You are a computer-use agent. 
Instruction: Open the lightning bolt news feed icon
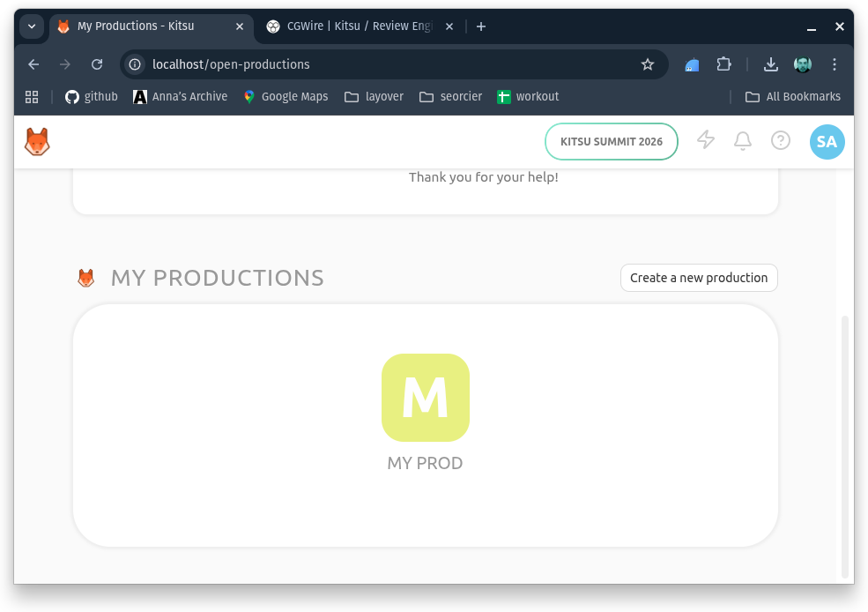706,140
